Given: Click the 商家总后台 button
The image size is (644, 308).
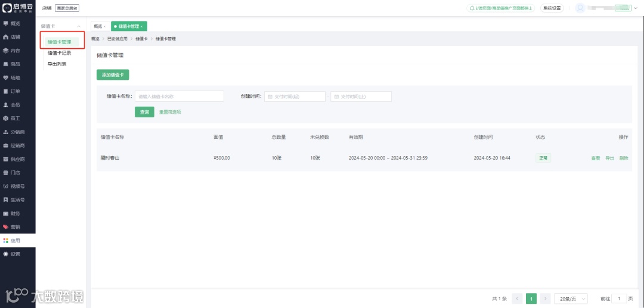Looking at the screenshot, I should [x=67, y=8].
